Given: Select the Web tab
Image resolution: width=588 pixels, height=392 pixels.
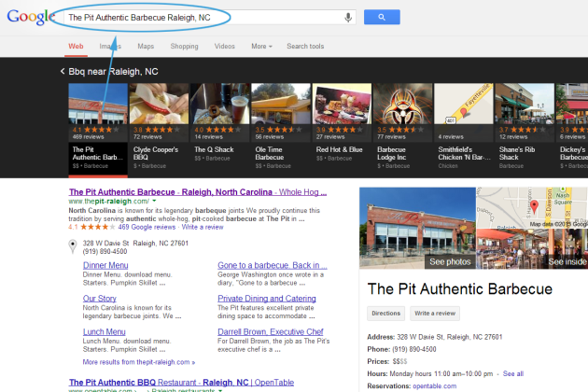Looking at the screenshot, I should 76,46.
